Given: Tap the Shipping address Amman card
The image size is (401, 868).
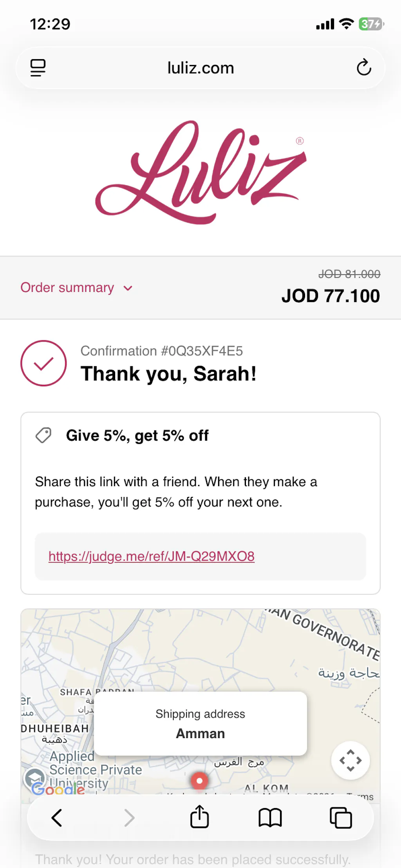Looking at the screenshot, I should [x=200, y=723].
